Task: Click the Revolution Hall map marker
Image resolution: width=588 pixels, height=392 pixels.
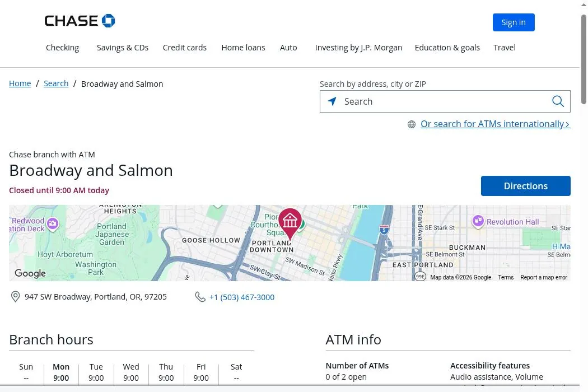Action: click(x=478, y=221)
